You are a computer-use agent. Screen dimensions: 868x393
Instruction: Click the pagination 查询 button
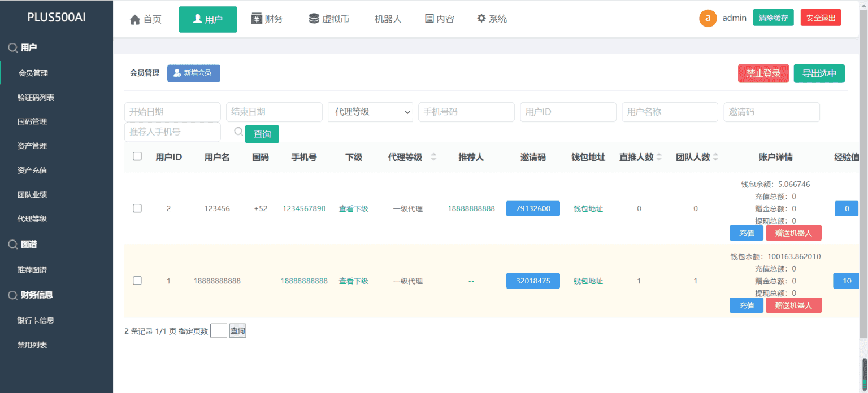pos(237,331)
